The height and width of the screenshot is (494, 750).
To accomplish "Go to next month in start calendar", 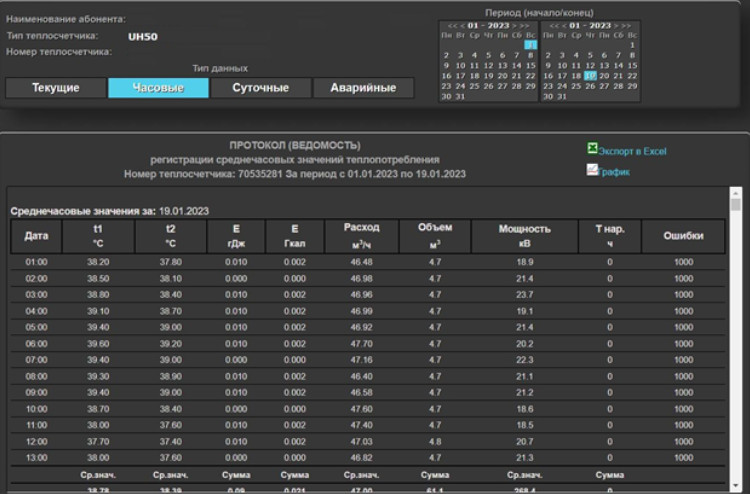I will (x=514, y=26).
